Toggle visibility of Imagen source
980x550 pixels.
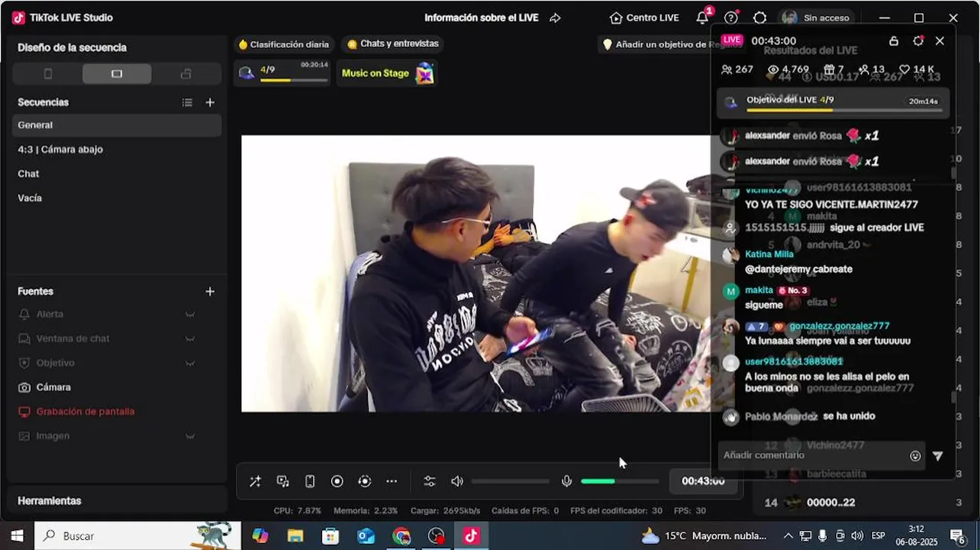click(190, 436)
